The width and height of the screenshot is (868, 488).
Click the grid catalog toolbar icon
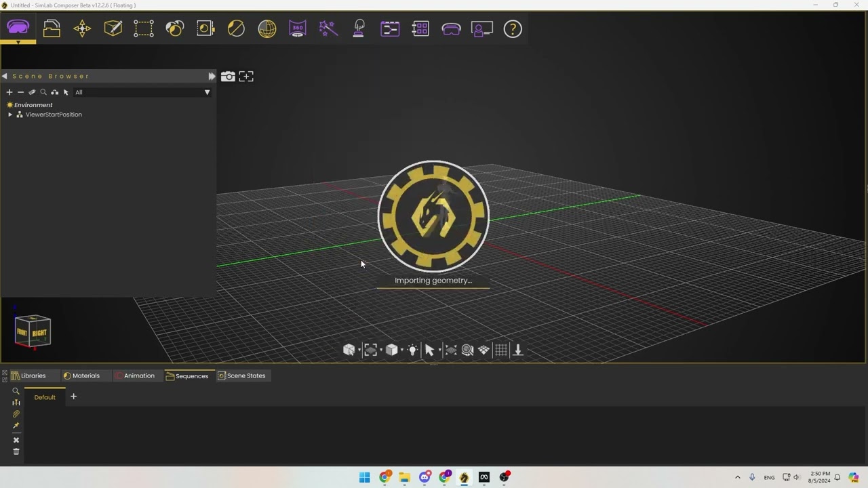coord(420,28)
